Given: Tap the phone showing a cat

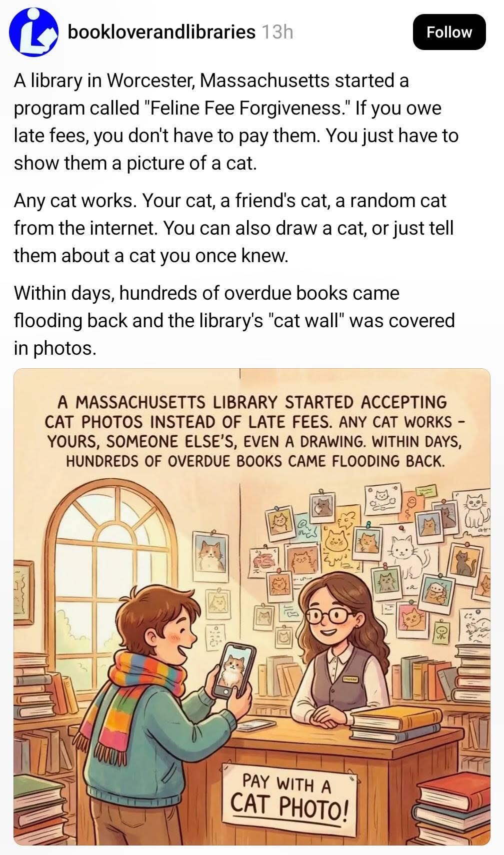Looking at the screenshot, I should tap(233, 670).
